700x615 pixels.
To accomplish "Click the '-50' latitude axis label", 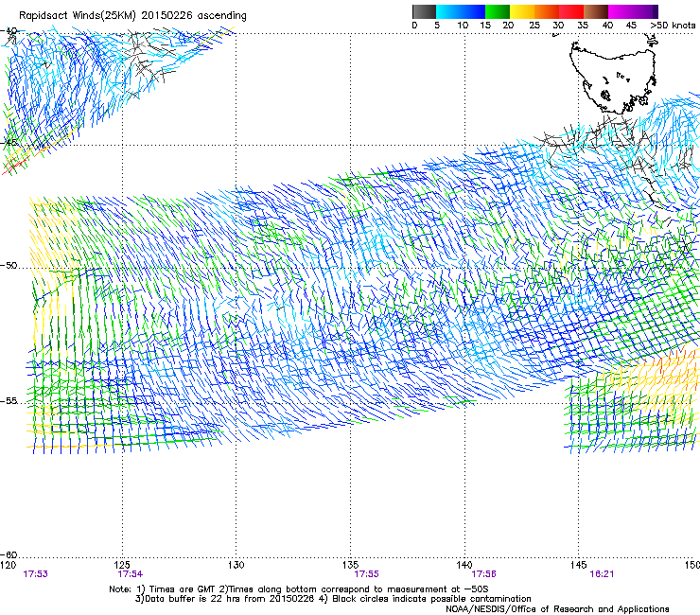I will click(9, 266).
